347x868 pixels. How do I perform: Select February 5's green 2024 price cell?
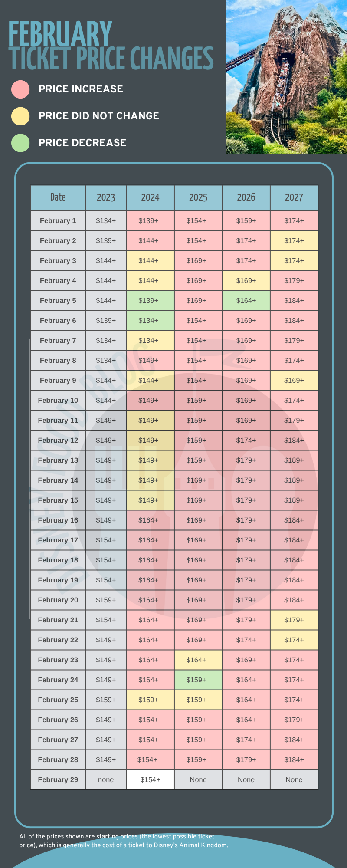(150, 300)
